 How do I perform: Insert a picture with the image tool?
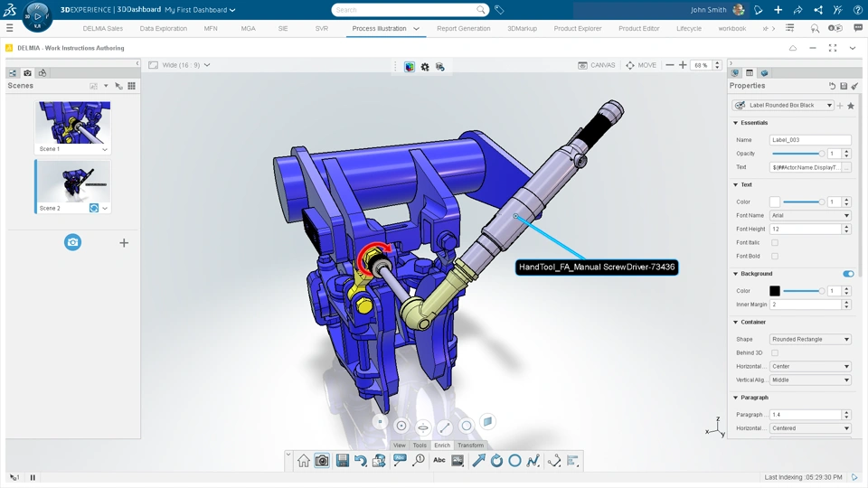point(458,460)
